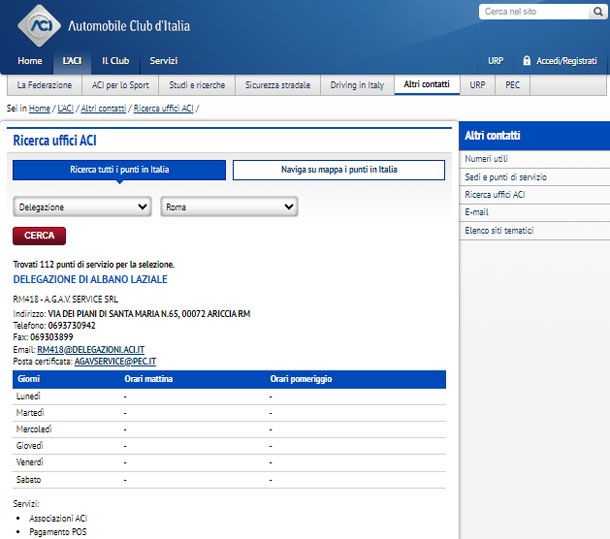The image size is (610, 539).
Task: Select the PEC tab
Action: point(512,85)
